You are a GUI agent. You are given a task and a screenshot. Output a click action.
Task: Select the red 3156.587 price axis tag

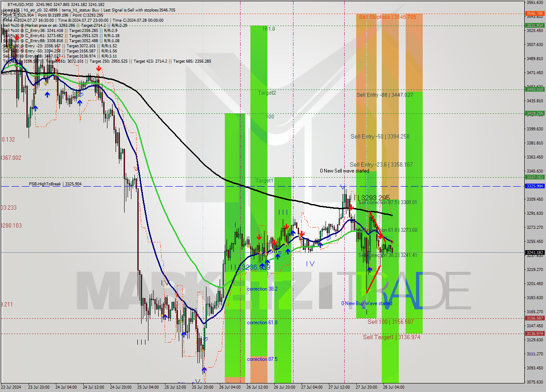[534, 318]
